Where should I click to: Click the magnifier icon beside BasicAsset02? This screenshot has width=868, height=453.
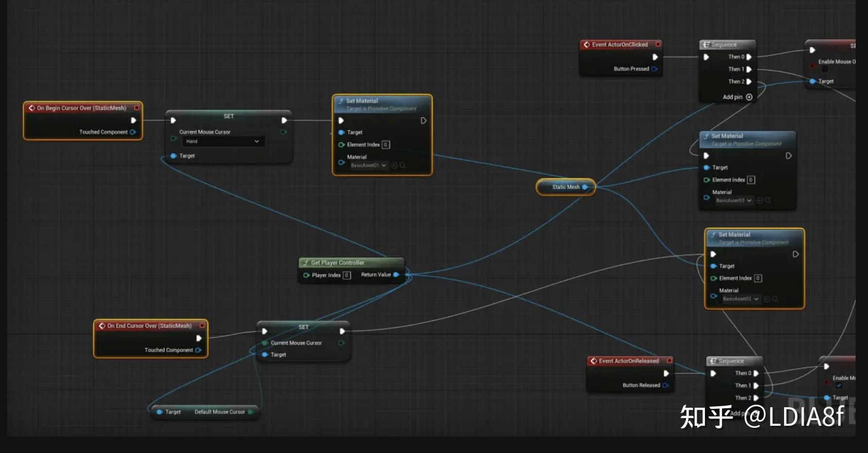[x=775, y=299]
